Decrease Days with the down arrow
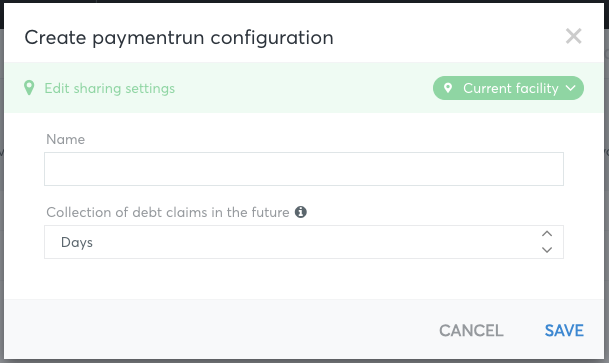609x363 pixels. coord(547,250)
